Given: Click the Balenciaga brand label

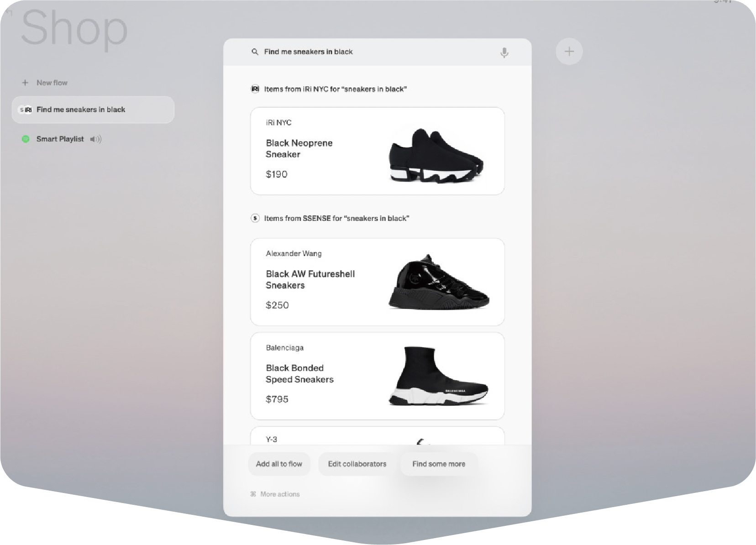Looking at the screenshot, I should [284, 347].
